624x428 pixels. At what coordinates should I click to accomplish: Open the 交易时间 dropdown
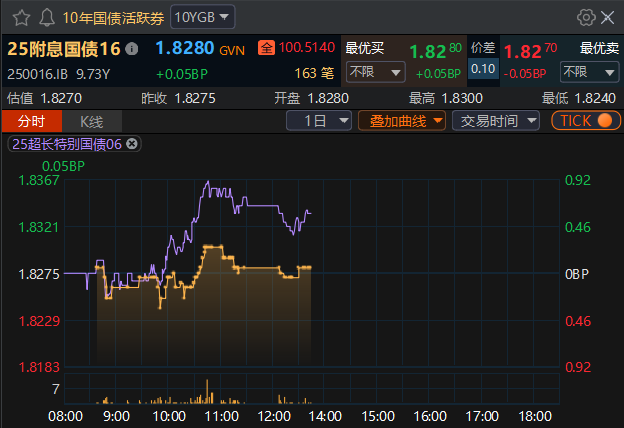tap(495, 121)
